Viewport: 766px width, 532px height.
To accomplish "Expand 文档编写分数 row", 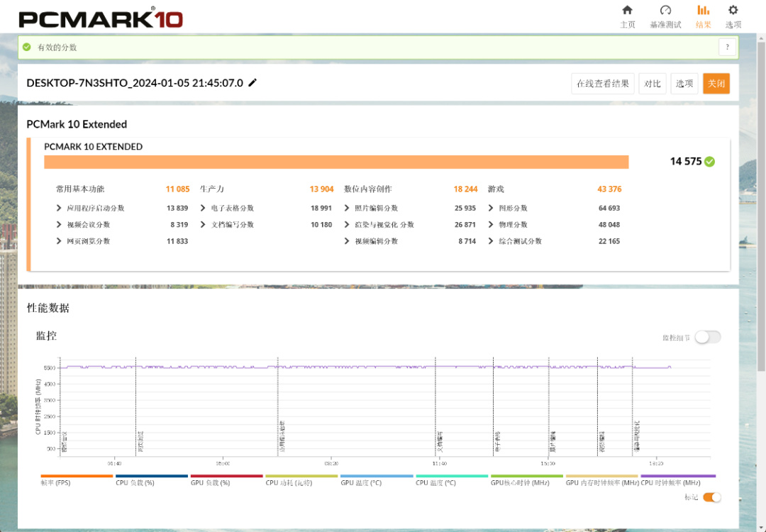I will click(203, 225).
